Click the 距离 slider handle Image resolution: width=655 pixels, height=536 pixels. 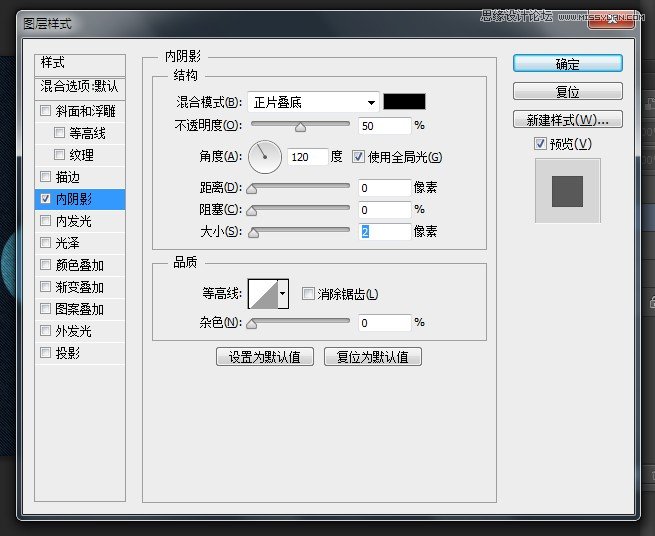[251, 189]
